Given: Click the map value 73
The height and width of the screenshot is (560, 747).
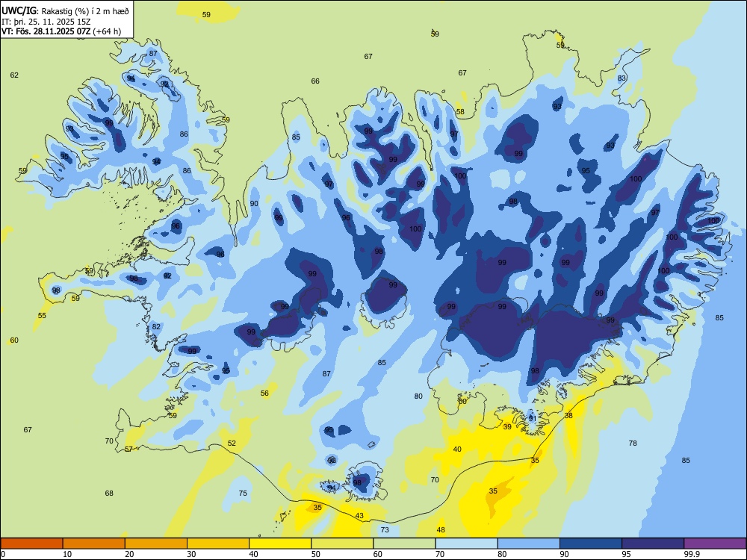Looking at the screenshot, I should coord(385,529).
